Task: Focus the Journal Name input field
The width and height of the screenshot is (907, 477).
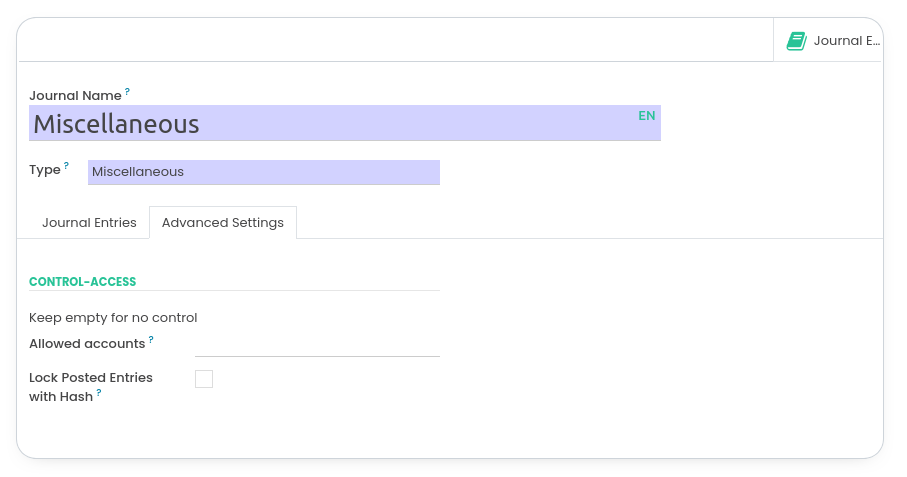Action: 330,124
